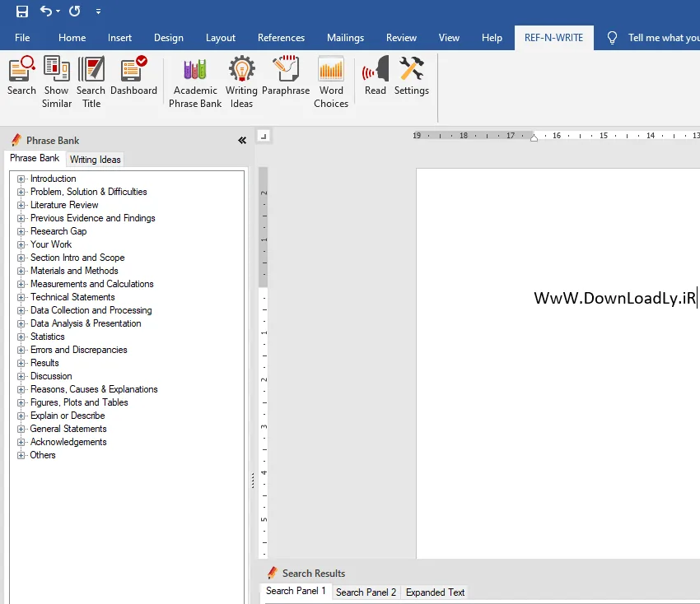
Task: Select the Discussion tree item
Action: pyautogui.click(x=51, y=376)
